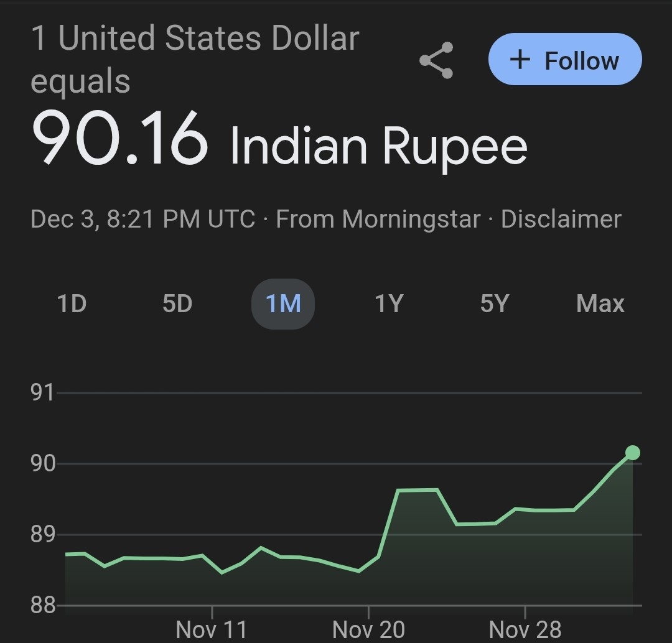The height and width of the screenshot is (643, 672).
Task: Tap the Morningstar source text
Action: (x=411, y=219)
